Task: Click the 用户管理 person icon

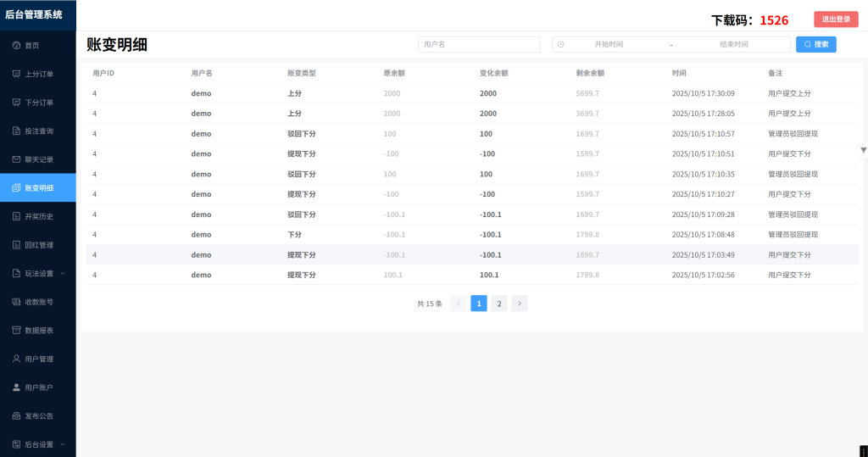Action: point(16,359)
